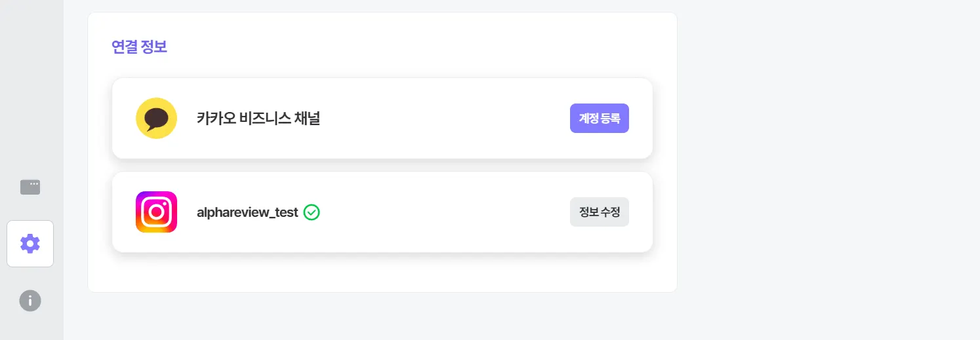Click the blank space between the two cards
980x340 pixels.
pyautogui.click(x=380, y=165)
